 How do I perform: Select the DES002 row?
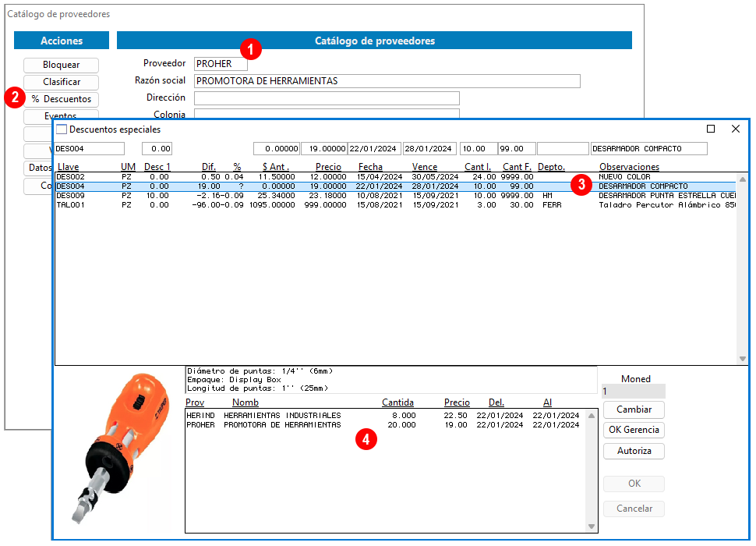tap(395, 177)
